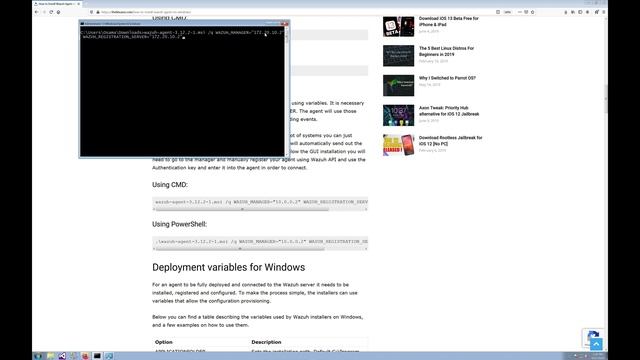The image size is (640, 360).
Task: Click the zoom level indicator in address bar
Action: [x=507, y=12]
